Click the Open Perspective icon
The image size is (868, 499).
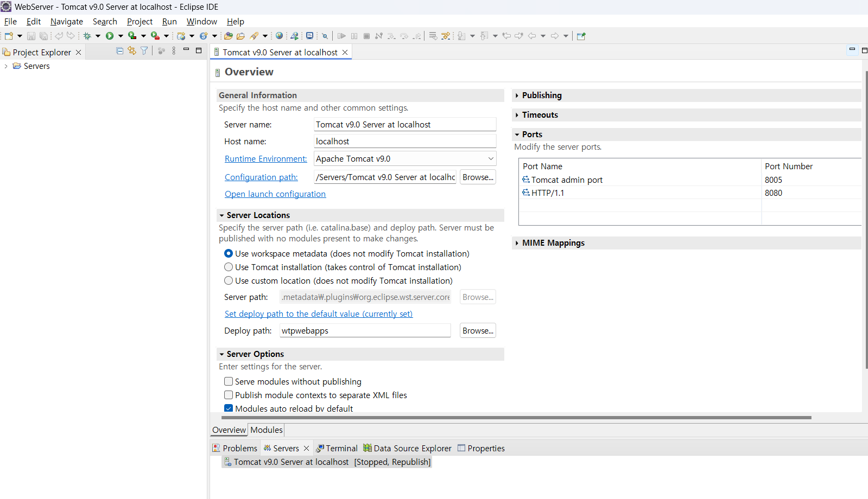pyautogui.click(x=581, y=36)
